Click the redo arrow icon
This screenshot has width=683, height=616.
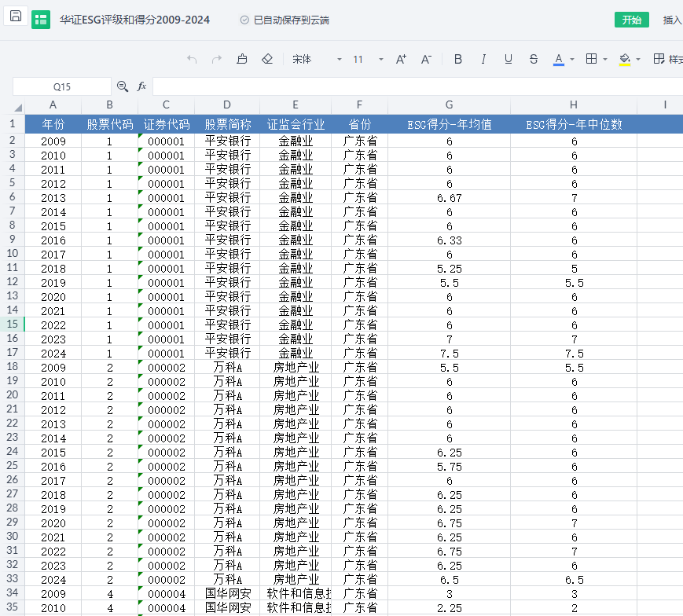pos(217,59)
